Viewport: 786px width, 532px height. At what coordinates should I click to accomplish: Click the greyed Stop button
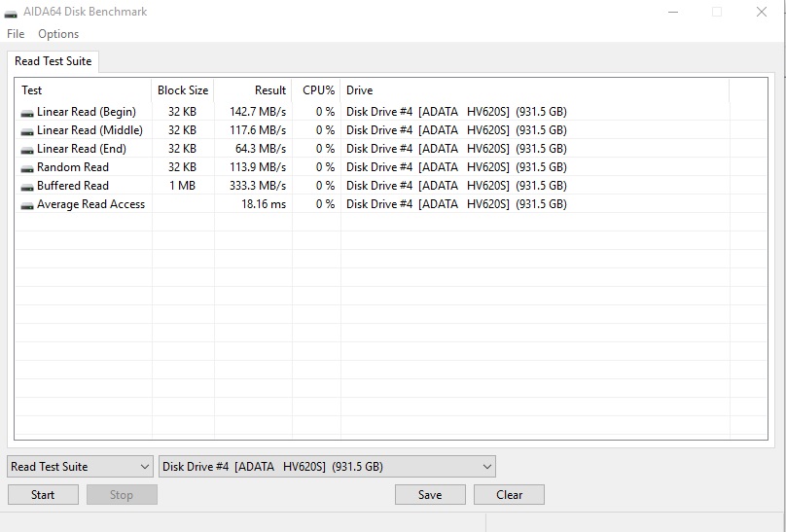point(122,494)
